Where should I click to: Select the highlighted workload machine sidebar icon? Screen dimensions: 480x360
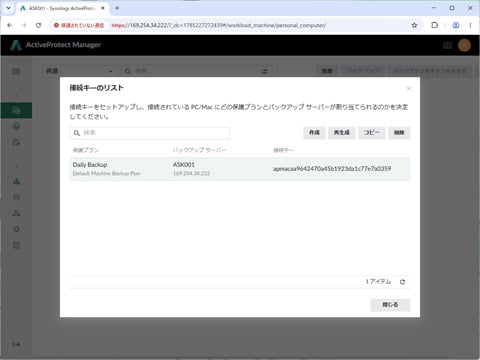(x=16, y=110)
